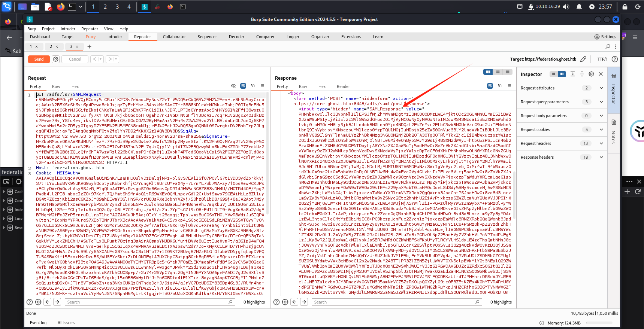Viewport: 644px width, 329px height.
Task: Switch to the Intruder tab
Action: [x=115, y=37]
